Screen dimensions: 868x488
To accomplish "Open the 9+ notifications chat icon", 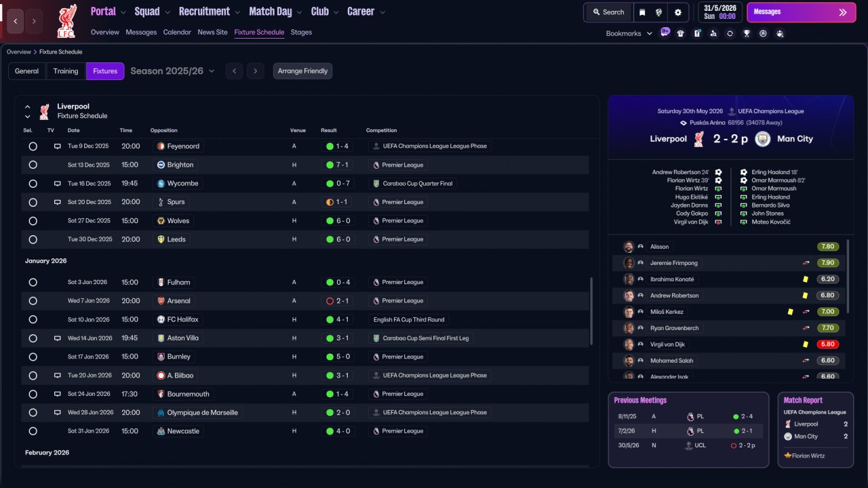I will pos(665,33).
